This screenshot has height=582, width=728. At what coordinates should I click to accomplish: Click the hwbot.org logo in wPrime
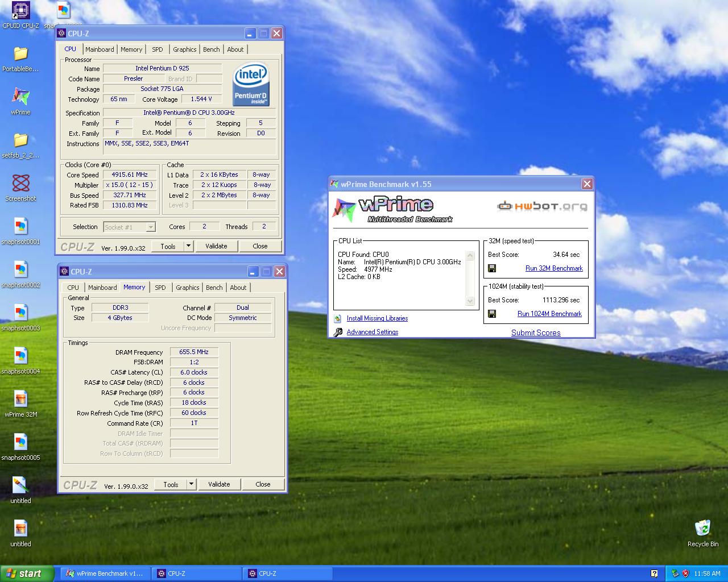click(543, 206)
